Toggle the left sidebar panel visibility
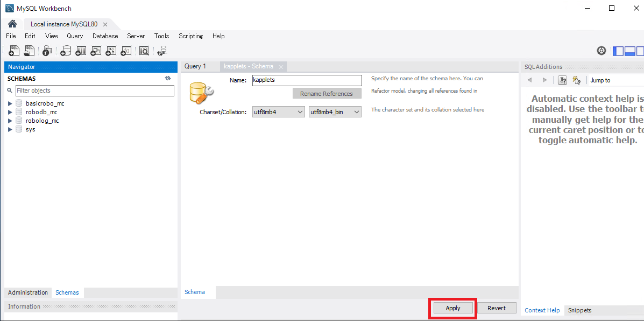644x321 pixels. (618, 51)
